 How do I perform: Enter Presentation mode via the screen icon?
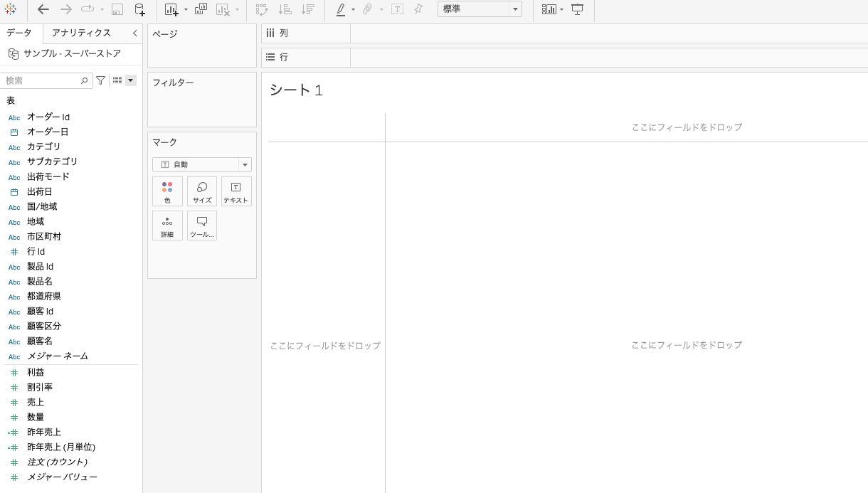578,9
